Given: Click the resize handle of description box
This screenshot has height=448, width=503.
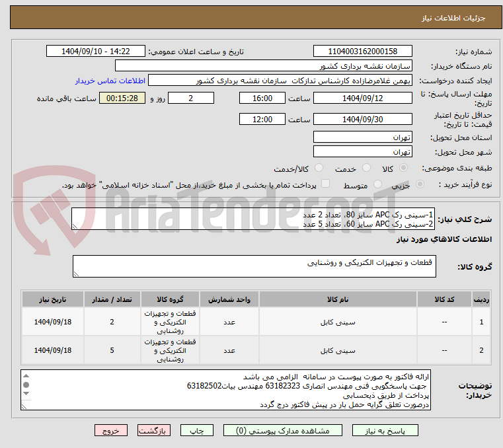Looking at the screenshot, I should click(75, 227).
